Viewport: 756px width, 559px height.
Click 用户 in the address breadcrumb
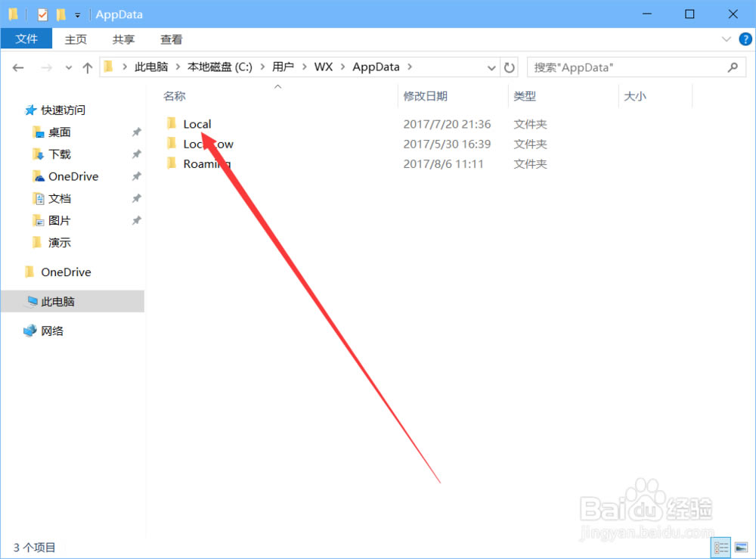(x=283, y=67)
